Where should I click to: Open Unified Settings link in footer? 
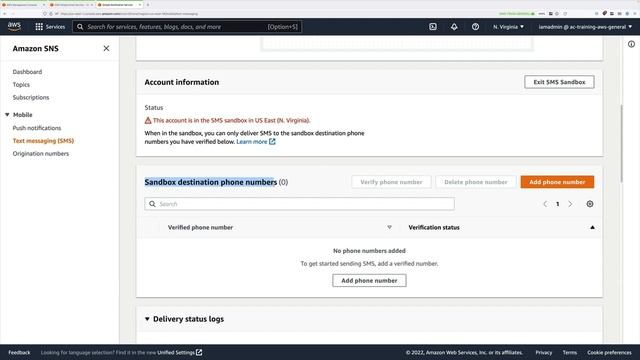[x=180, y=352]
